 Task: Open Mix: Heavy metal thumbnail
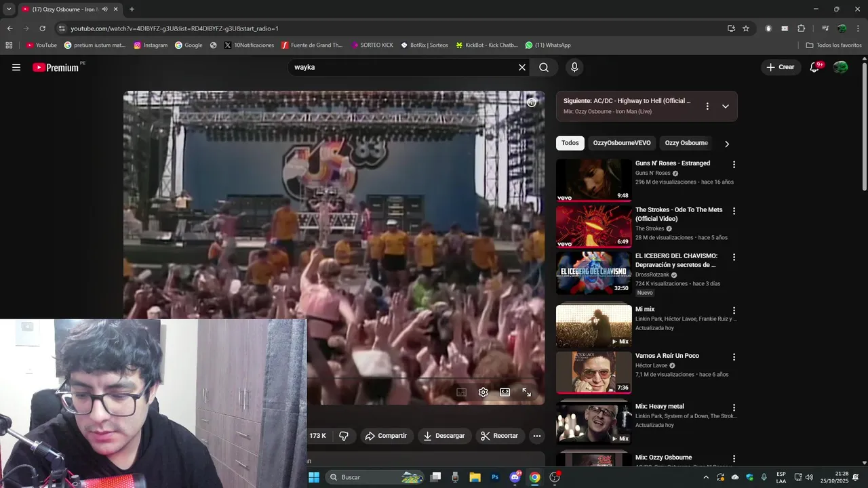(593, 423)
